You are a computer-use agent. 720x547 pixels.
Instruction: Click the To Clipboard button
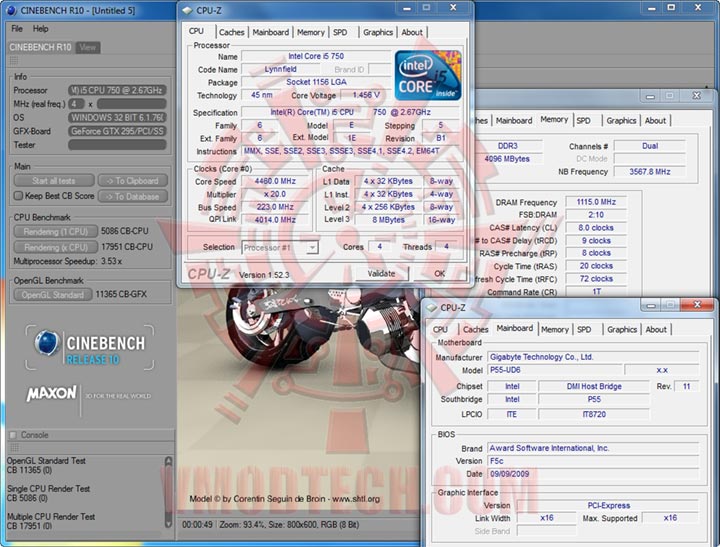tap(132, 180)
